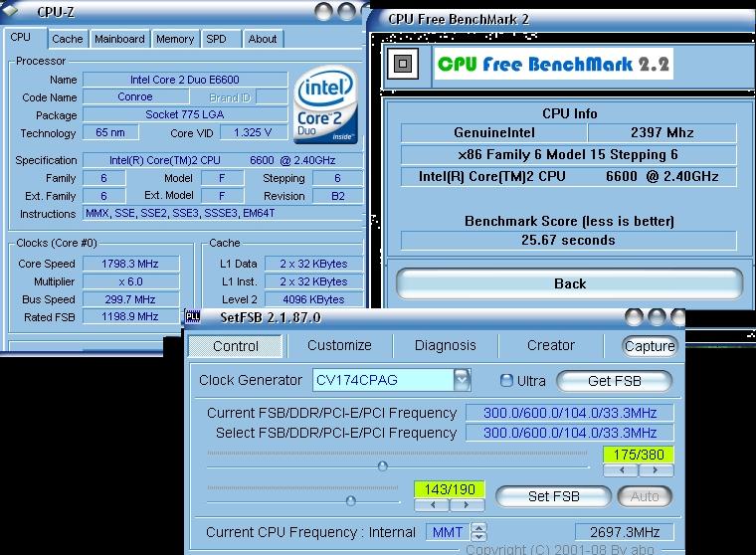Viewport: 756px width, 555px height.
Task: Enable the Ultra checkbox
Action: pyautogui.click(x=506, y=381)
